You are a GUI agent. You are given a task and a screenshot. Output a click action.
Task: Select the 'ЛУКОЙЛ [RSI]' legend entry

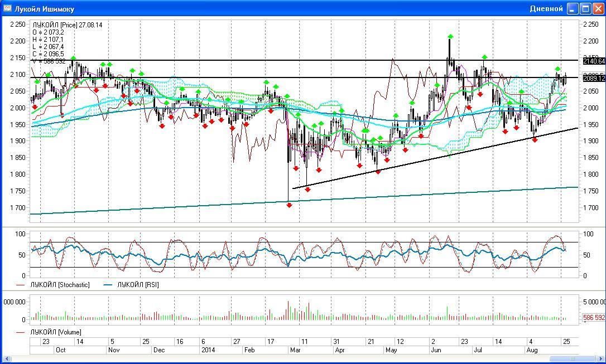pyautogui.click(x=138, y=285)
